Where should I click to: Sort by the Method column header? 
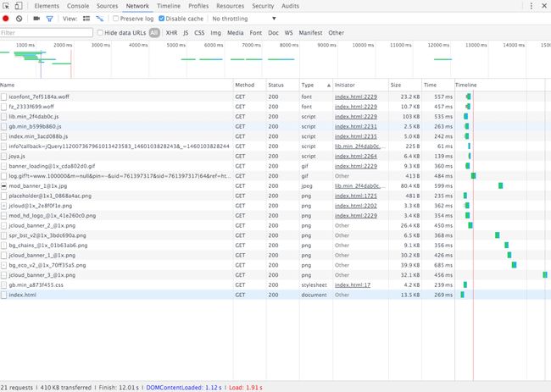point(249,85)
